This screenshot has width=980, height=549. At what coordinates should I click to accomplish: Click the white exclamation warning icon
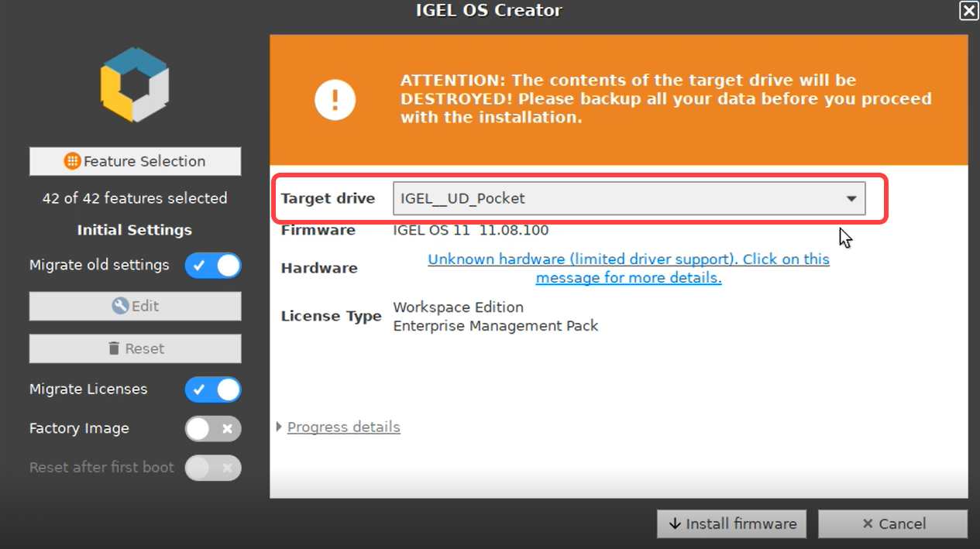pos(335,99)
